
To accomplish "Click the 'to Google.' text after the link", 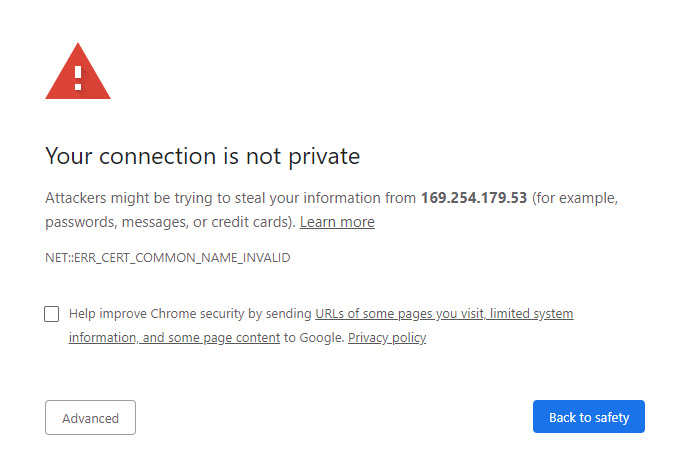I will (x=314, y=338).
